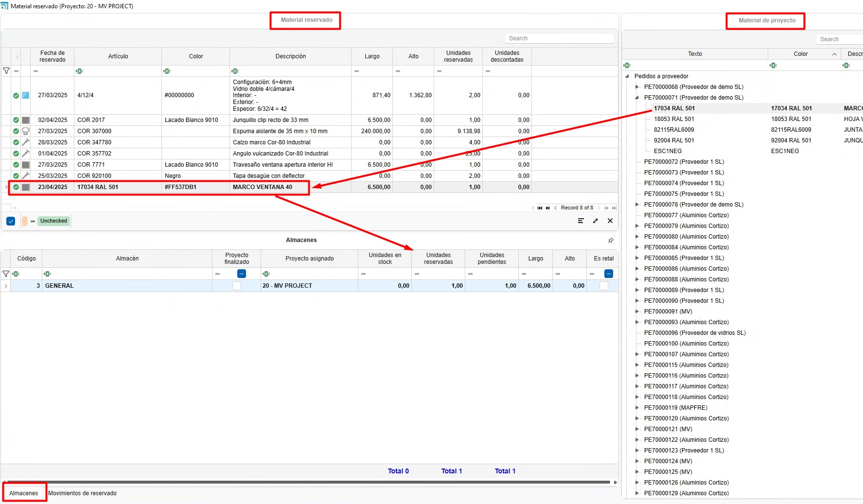The image size is (863, 504).
Task: Click the 9.138,98 reserved units cell
Action: [x=458, y=131]
